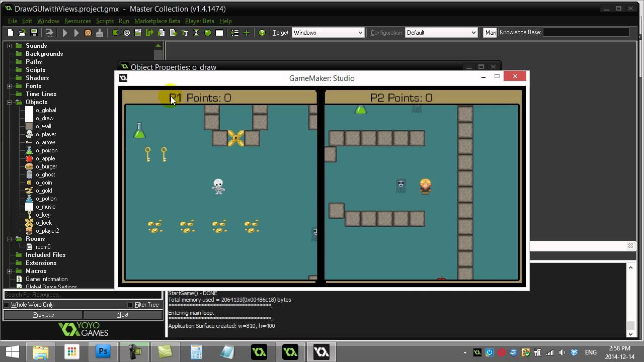The height and width of the screenshot is (362, 644).
Task: Select the Shaders folder
Action: pos(37,78)
